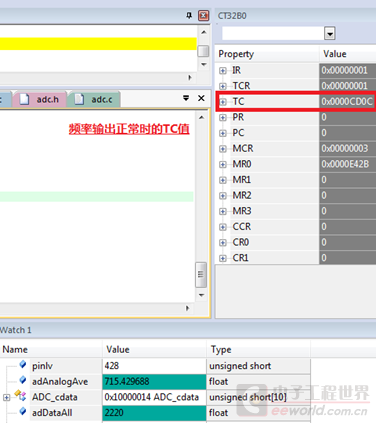Viewport: 376px width, 423px height.
Task: Expand ADC_cdata array in Watch 1
Action: tap(6, 397)
